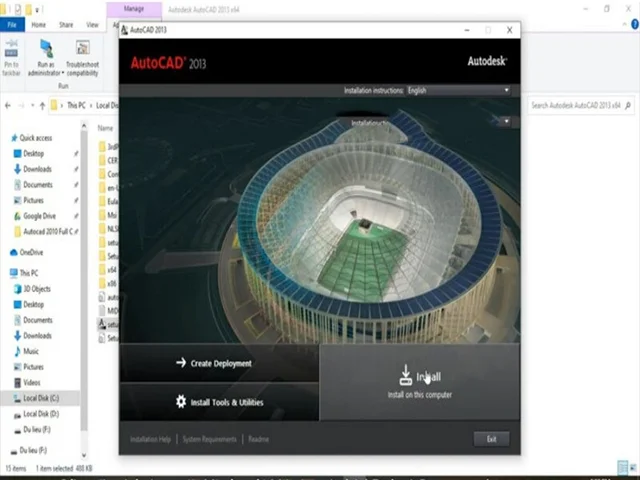Screen dimensions: 640x480
Task: Click the search magnifier icon
Action: tap(628, 105)
